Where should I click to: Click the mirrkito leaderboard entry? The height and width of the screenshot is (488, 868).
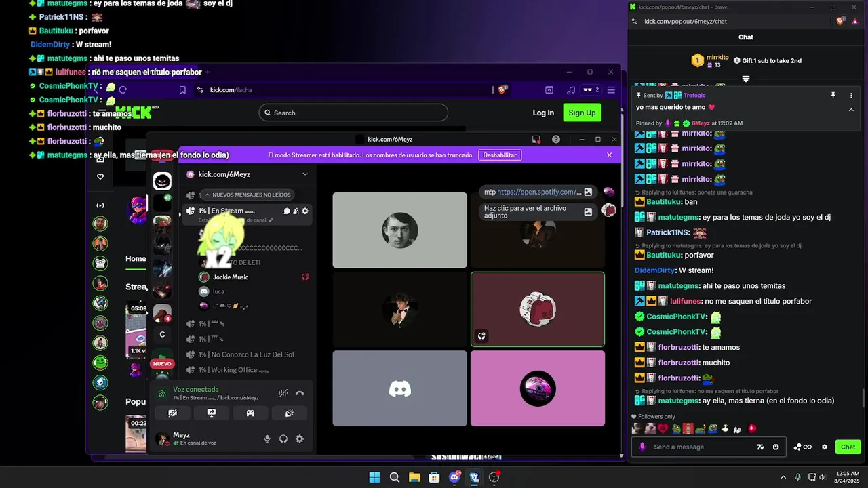(x=710, y=61)
